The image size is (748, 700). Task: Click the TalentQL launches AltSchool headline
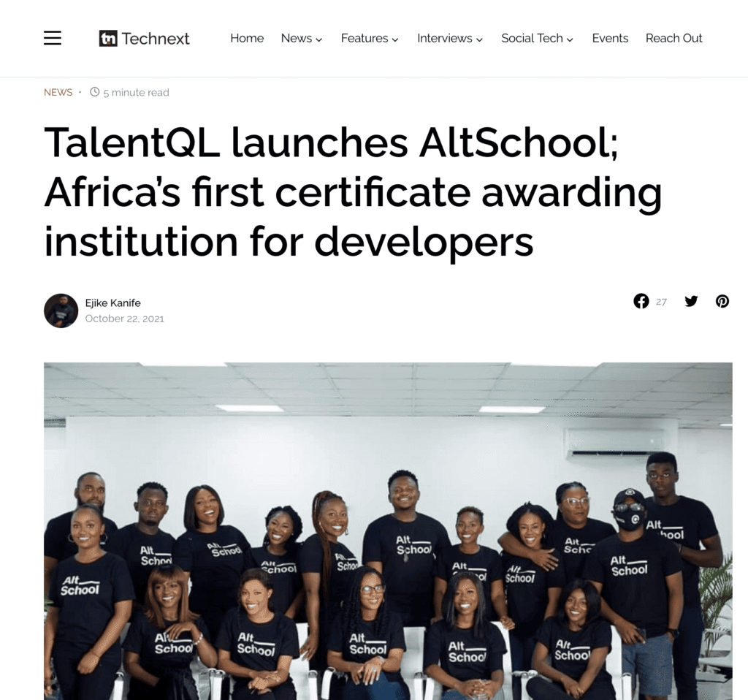pyautogui.click(x=353, y=192)
